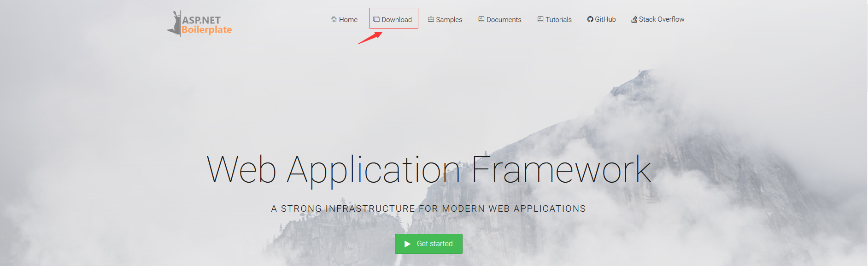Click the Tutorials book icon
Viewport: 868px width, 266px height.
(x=540, y=19)
